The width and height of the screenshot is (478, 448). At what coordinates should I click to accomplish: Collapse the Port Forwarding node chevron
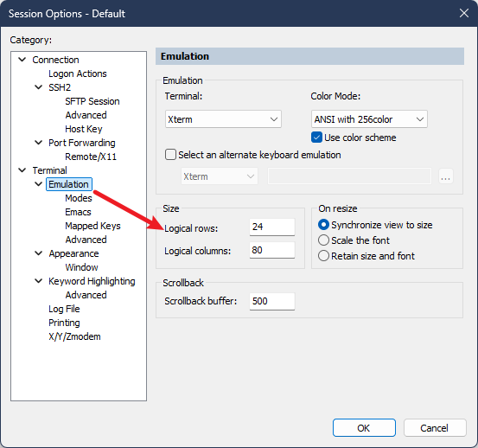coord(38,143)
